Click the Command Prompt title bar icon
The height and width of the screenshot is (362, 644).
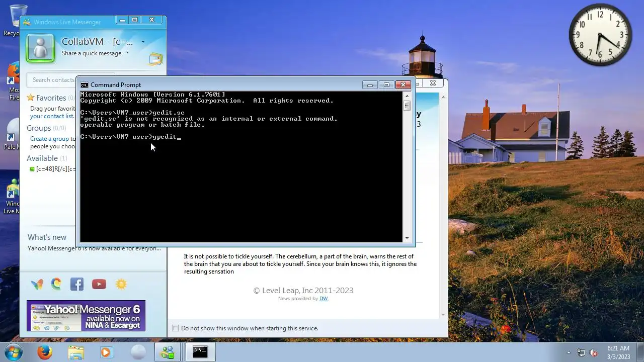[x=85, y=85]
